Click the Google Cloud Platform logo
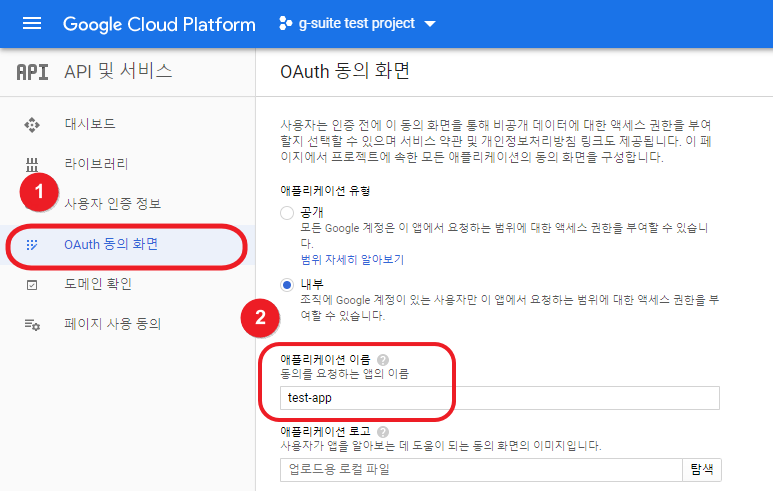This screenshot has width=773, height=491. pos(159,24)
